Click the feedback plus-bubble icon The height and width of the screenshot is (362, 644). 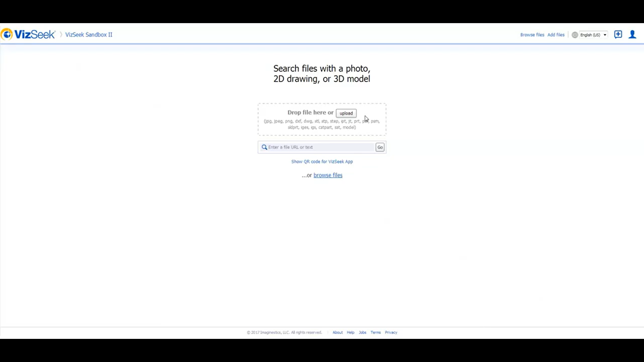(x=618, y=35)
